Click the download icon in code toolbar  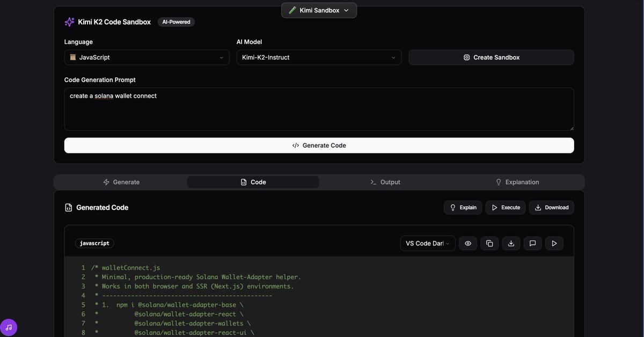click(511, 244)
